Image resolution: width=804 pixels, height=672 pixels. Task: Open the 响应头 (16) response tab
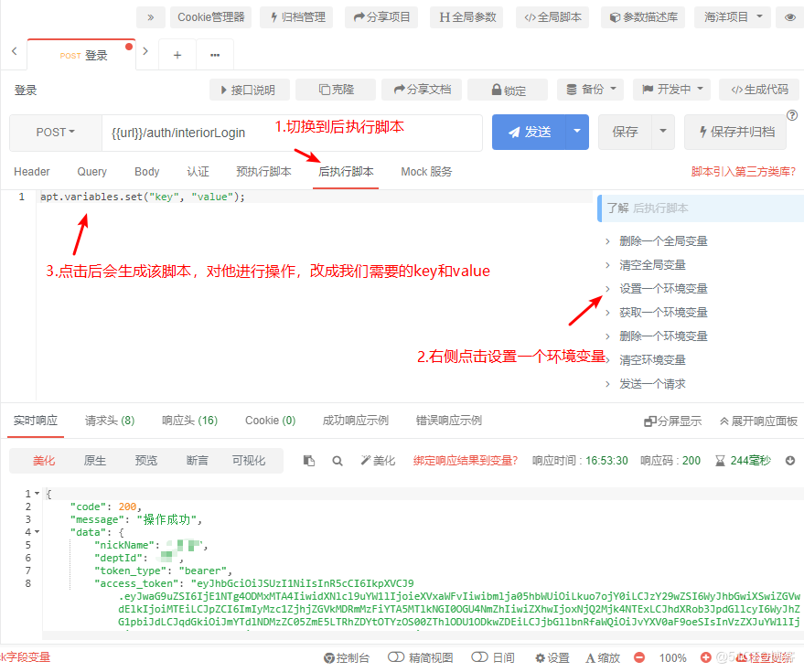[189, 421]
